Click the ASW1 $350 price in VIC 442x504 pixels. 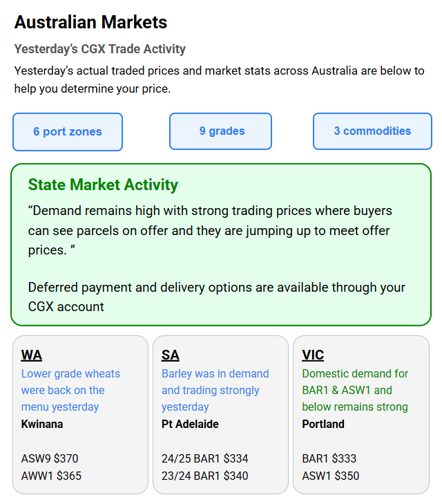[331, 476]
